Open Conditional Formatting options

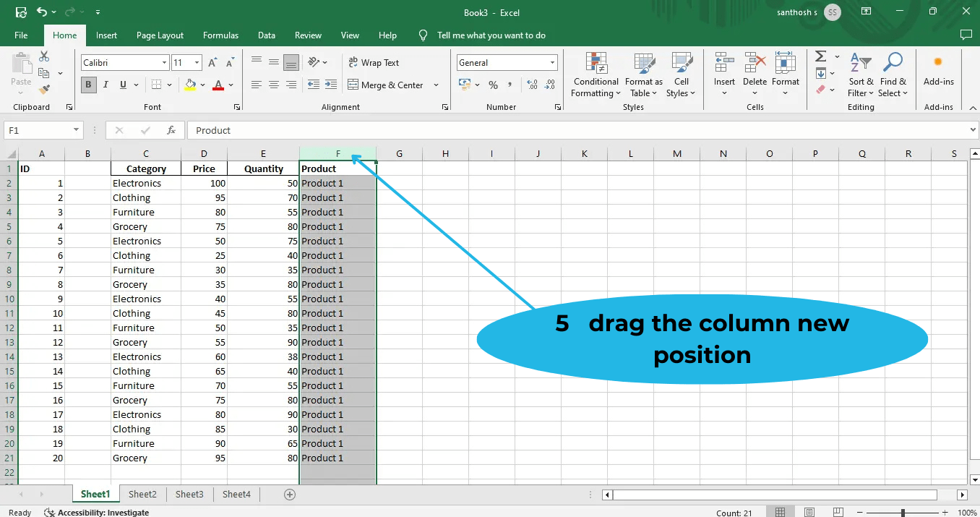tap(595, 75)
